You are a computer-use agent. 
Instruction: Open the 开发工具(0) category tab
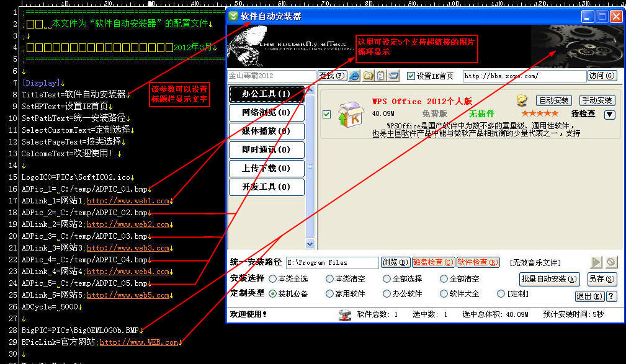click(266, 187)
